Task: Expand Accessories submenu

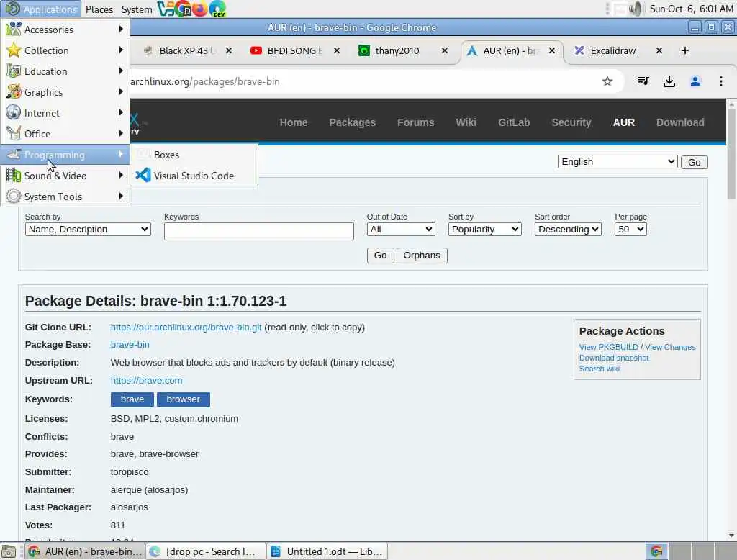Action: point(65,30)
